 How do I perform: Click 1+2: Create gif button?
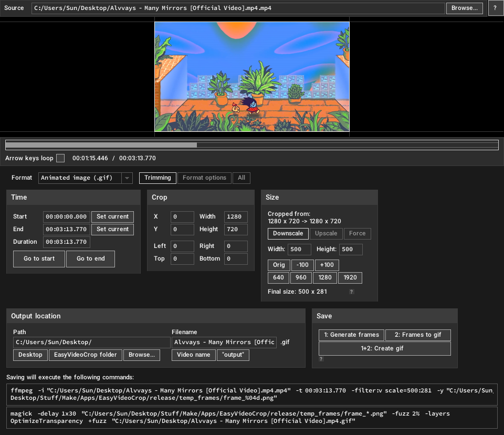point(385,348)
